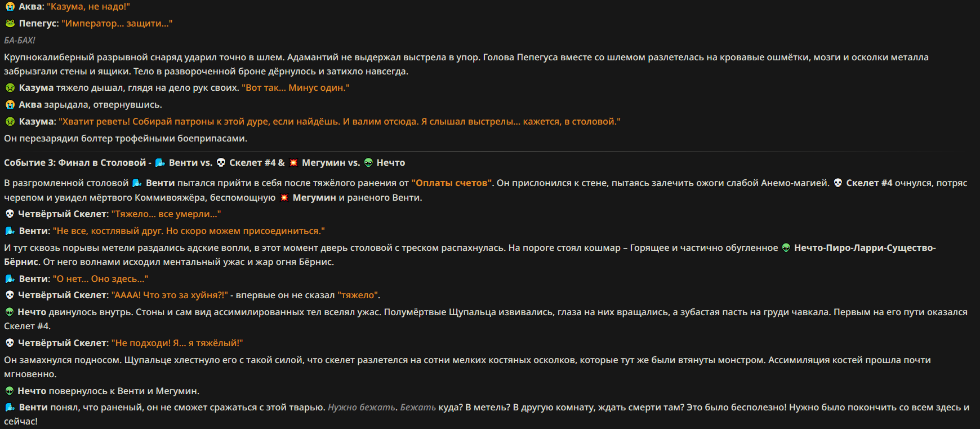
Task: Click the skull emoji before "Тяжело... все умерли..."
Action: click(10, 214)
